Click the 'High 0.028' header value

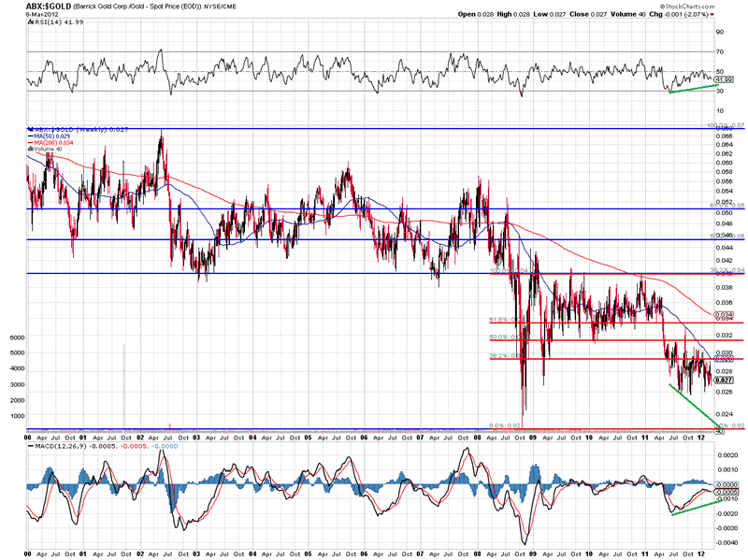point(513,14)
